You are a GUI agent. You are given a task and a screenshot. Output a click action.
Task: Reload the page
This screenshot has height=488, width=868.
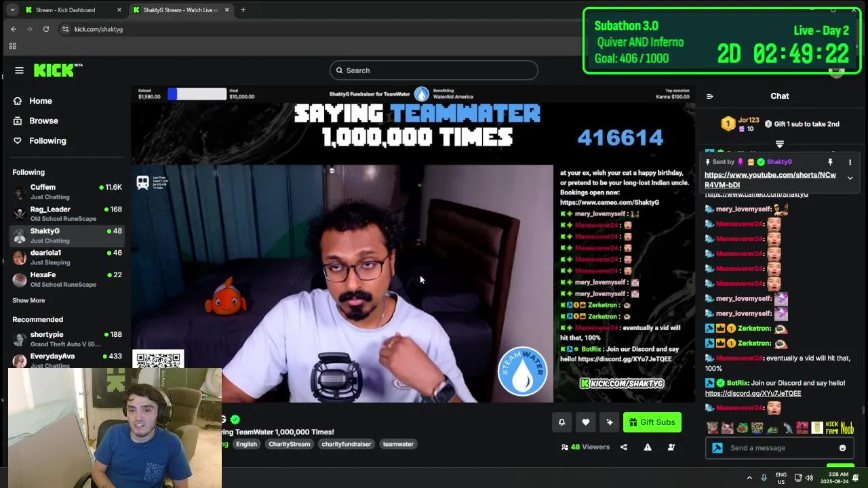click(46, 29)
